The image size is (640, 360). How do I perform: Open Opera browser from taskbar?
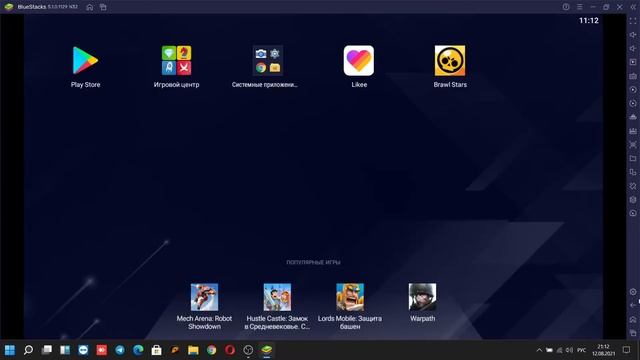[230, 350]
